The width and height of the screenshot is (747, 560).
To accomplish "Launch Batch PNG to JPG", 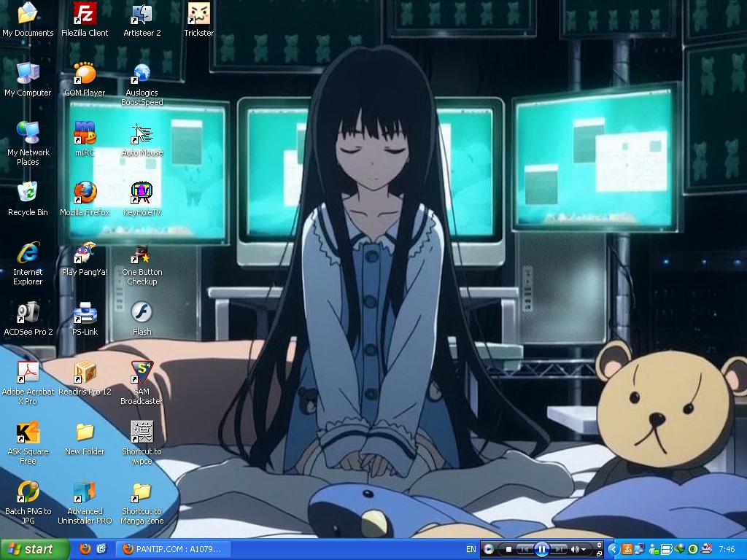I will click(28, 503).
